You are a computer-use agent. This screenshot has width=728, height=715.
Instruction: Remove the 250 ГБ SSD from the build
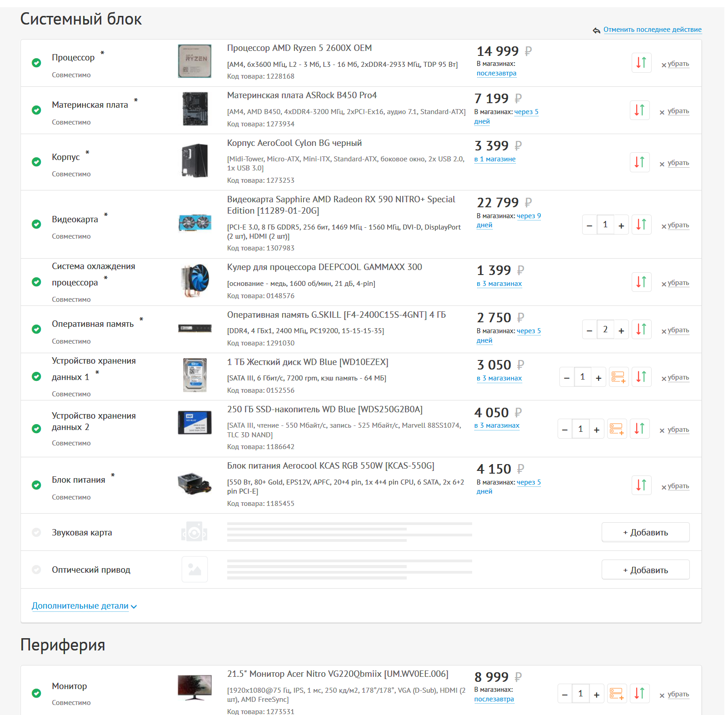(x=674, y=430)
